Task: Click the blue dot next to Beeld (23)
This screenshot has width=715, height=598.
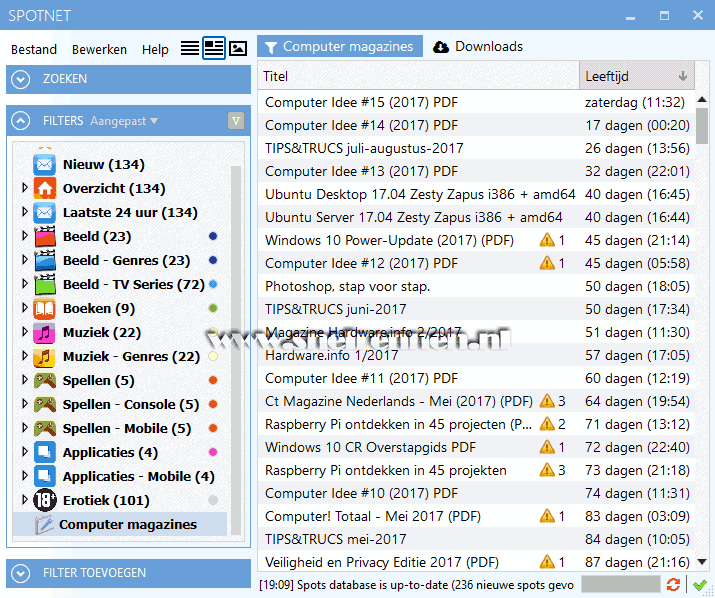Action: coord(213,236)
